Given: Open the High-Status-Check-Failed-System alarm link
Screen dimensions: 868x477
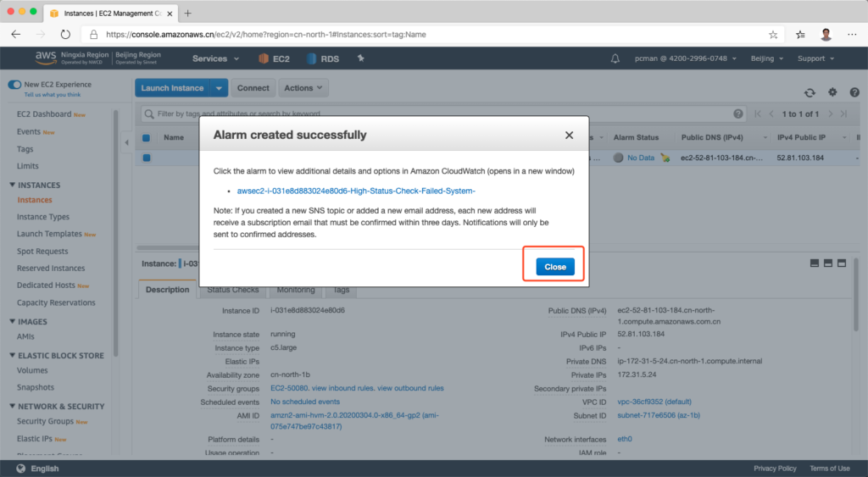Looking at the screenshot, I should (356, 191).
